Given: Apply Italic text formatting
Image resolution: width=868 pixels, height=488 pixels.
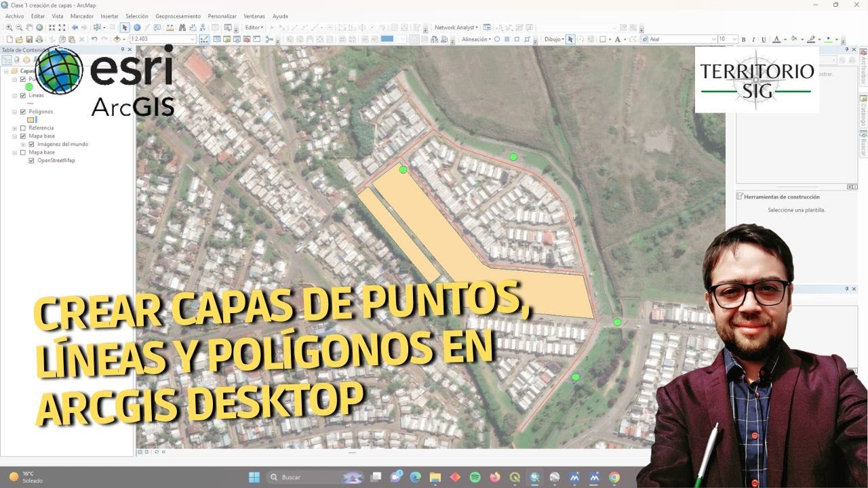Looking at the screenshot, I should tap(753, 39).
